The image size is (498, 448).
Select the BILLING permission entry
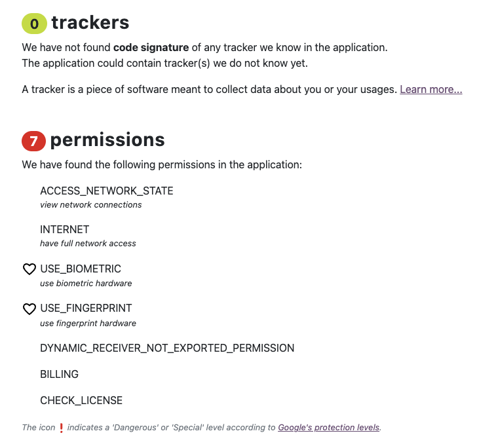coord(60,374)
